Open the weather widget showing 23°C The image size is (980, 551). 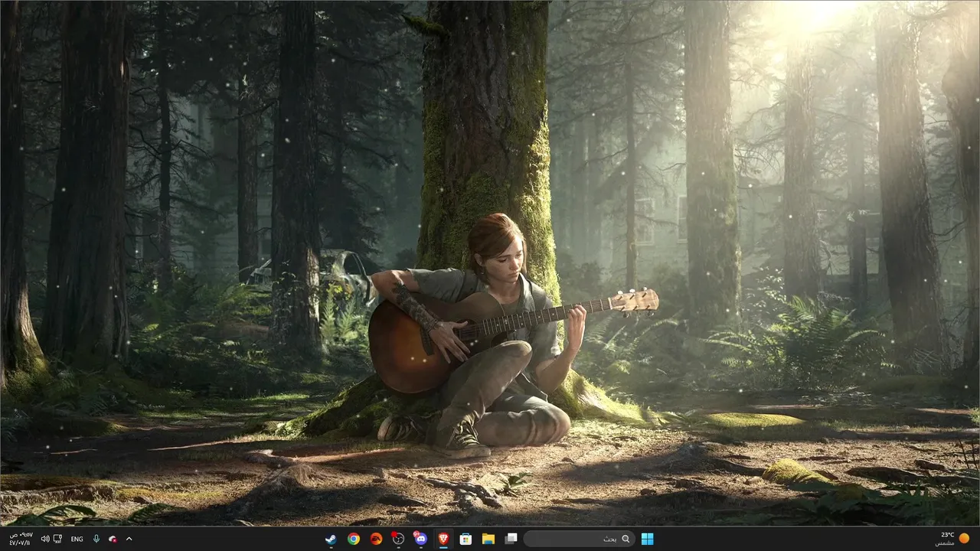[953, 539]
